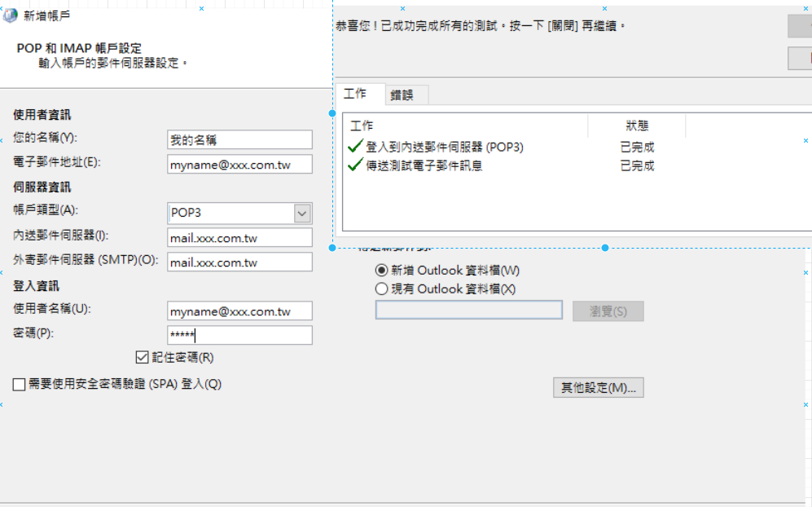Open 其他設定(M)... button
This screenshot has width=812, height=507.
pyautogui.click(x=599, y=388)
